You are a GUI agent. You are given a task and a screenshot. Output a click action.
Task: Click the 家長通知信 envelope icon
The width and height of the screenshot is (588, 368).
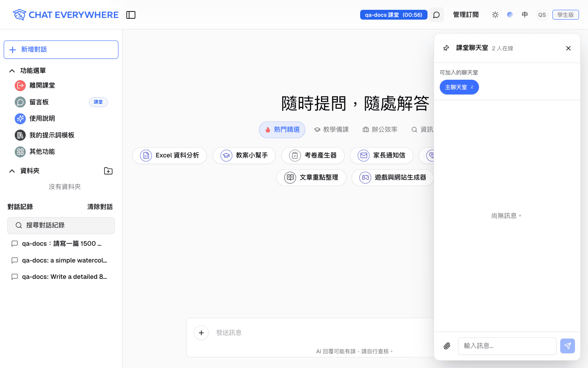(x=363, y=155)
